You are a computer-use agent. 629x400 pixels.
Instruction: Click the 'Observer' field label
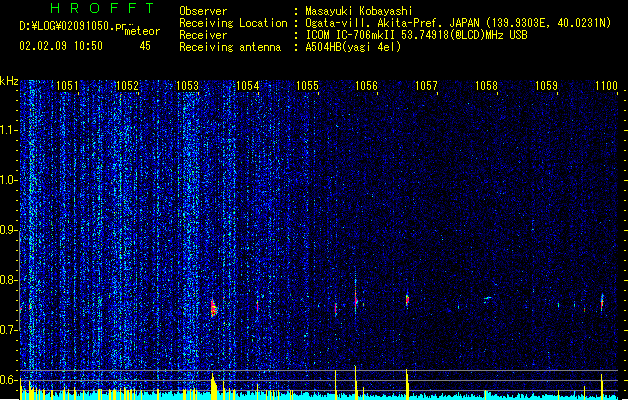203,11
